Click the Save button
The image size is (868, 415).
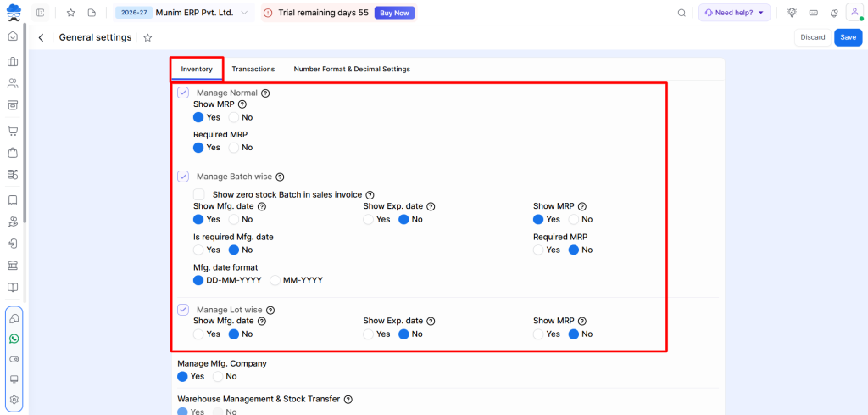click(x=848, y=37)
